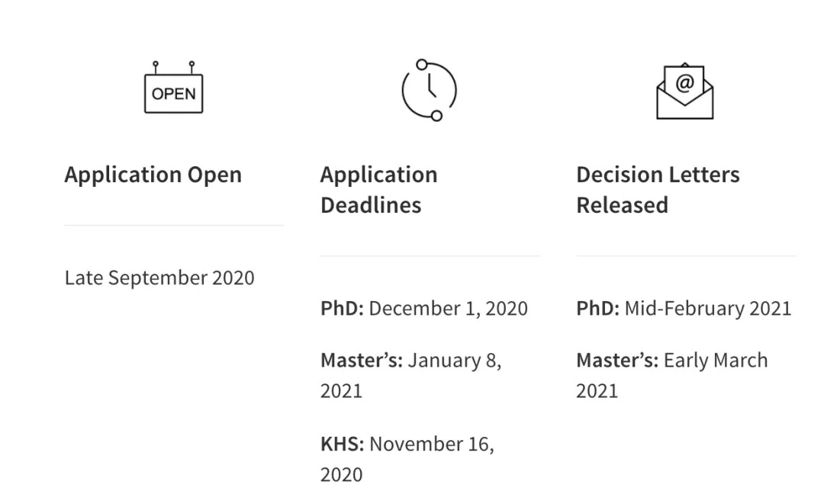Click the clock deadline icon
The width and height of the screenshot is (824, 504).
(430, 90)
